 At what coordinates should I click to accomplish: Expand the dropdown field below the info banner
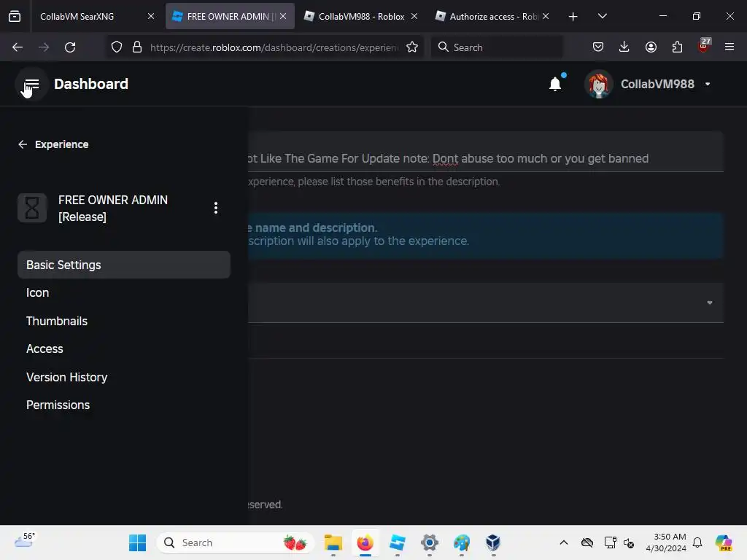pos(485,303)
